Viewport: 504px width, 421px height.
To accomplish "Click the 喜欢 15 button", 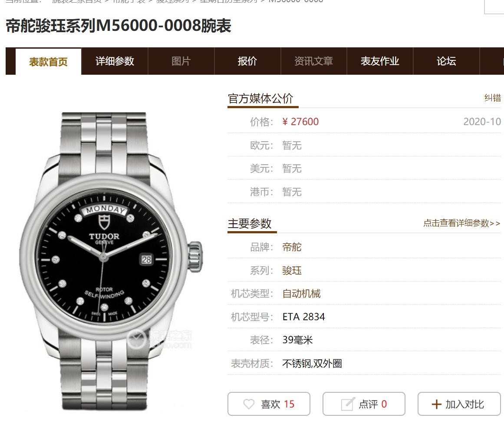I will [x=269, y=404].
